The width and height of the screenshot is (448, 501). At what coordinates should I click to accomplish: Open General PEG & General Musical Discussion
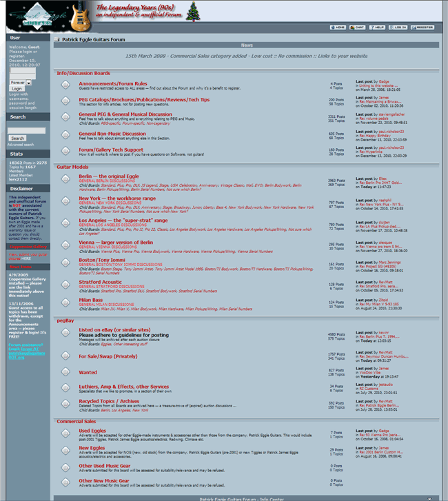(125, 114)
